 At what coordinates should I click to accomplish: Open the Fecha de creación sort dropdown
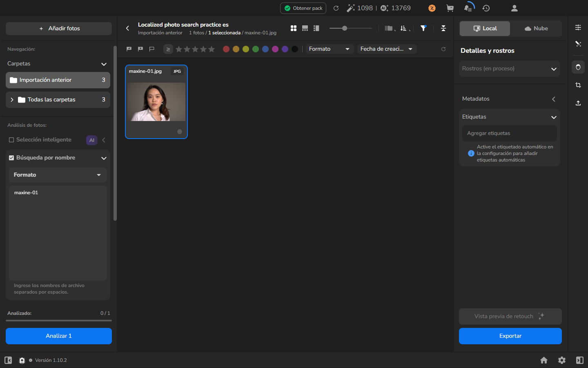click(387, 49)
